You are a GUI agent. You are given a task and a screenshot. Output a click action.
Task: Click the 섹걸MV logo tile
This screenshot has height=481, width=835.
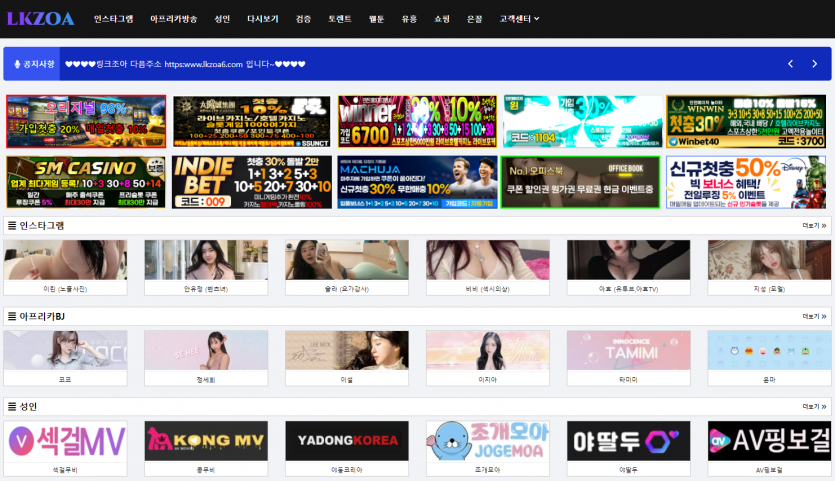click(x=66, y=441)
